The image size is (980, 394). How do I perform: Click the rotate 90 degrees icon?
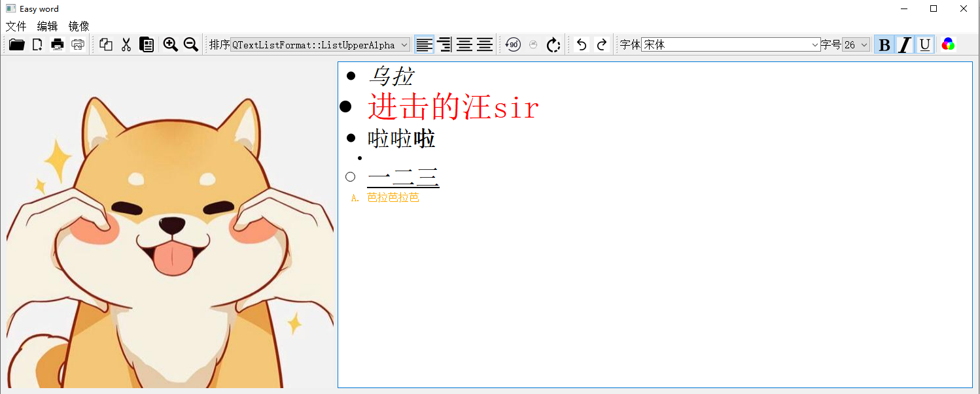point(512,44)
